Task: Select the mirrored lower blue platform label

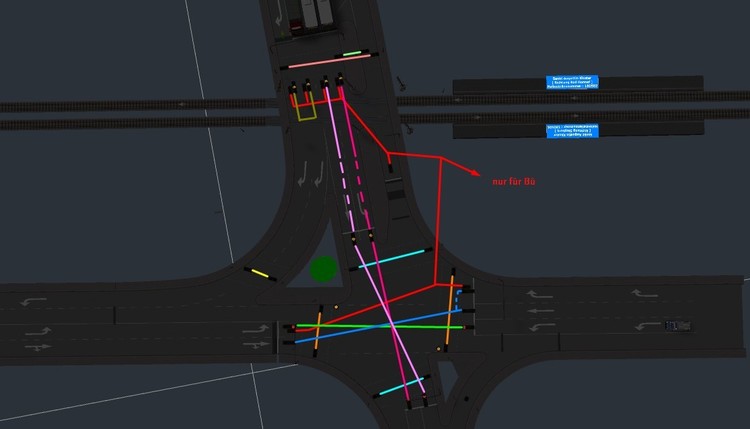Action: click(x=572, y=131)
